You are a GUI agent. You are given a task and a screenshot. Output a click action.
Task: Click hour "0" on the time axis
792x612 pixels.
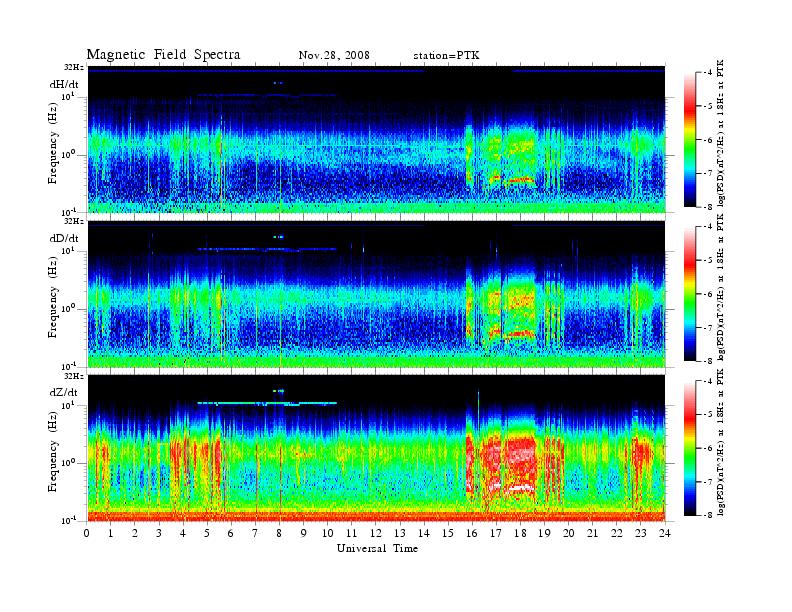87,533
